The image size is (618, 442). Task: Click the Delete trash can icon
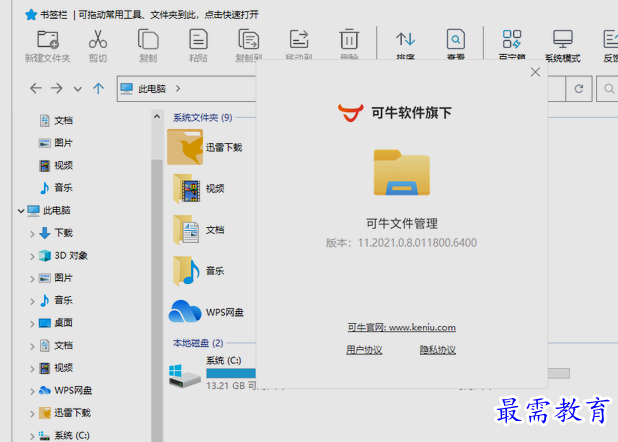(x=349, y=39)
